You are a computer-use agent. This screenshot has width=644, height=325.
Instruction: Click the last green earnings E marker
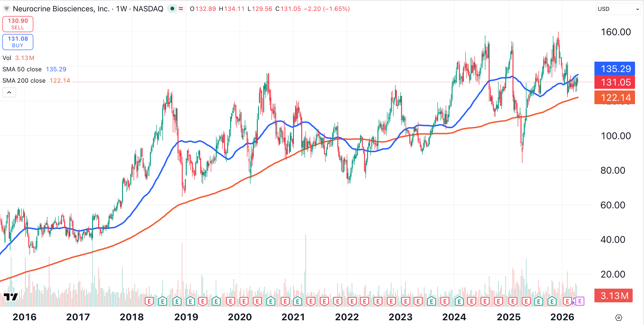click(x=552, y=301)
